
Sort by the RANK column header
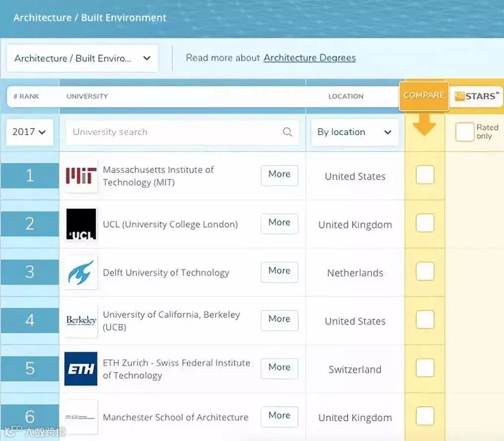(26, 96)
